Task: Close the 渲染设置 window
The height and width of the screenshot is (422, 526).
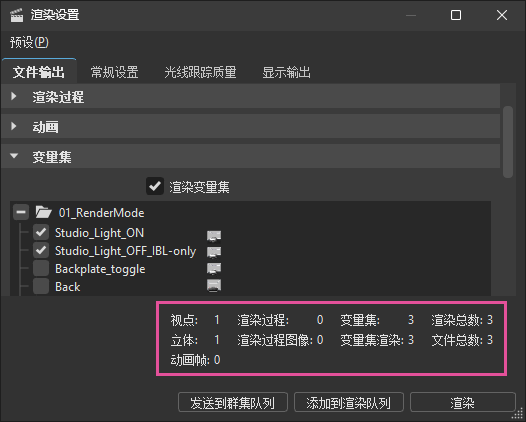Action: [x=502, y=15]
